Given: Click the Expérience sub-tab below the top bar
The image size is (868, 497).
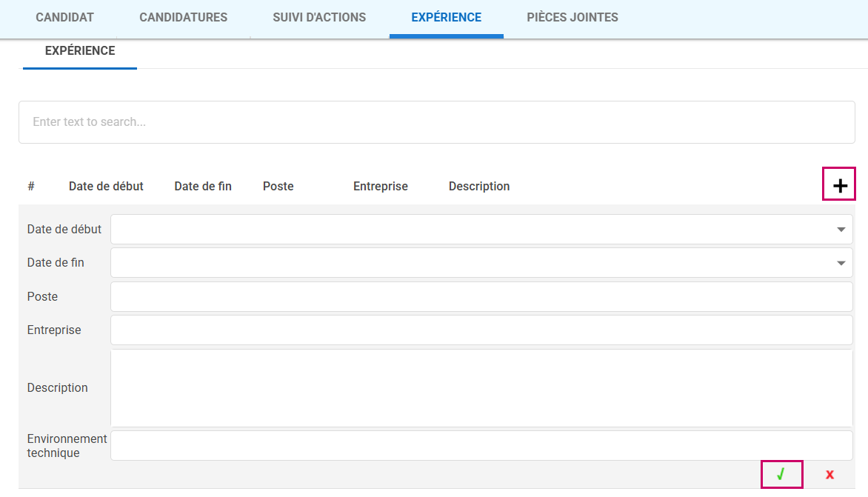Looking at the screenshot, I should click(x=80, y=51).
